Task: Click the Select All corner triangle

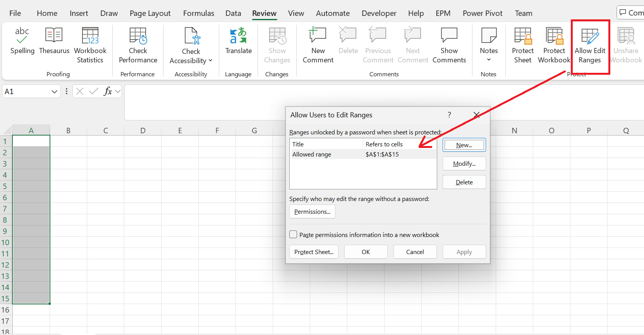Action: point(7,131)
